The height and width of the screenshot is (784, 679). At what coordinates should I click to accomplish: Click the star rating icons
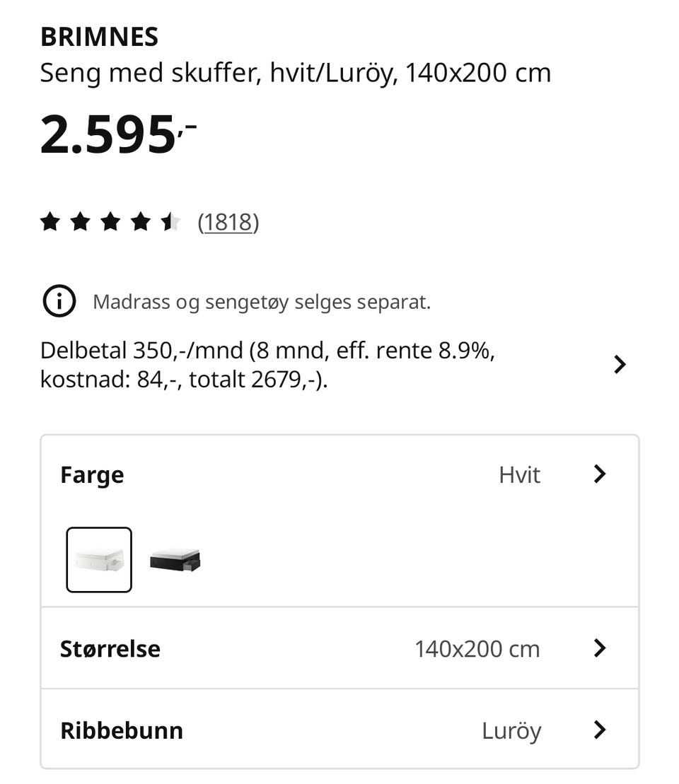point(110,221)
